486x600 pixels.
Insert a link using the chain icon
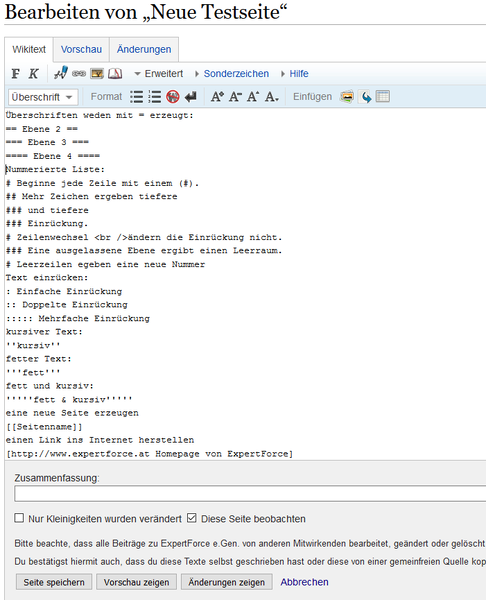pyautogui.click(x=79, y=73)
